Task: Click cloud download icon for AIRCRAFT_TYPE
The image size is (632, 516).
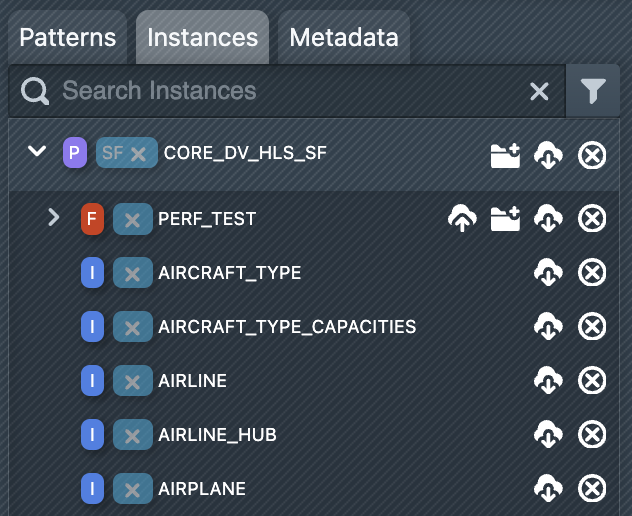Action: pos(548,272)
